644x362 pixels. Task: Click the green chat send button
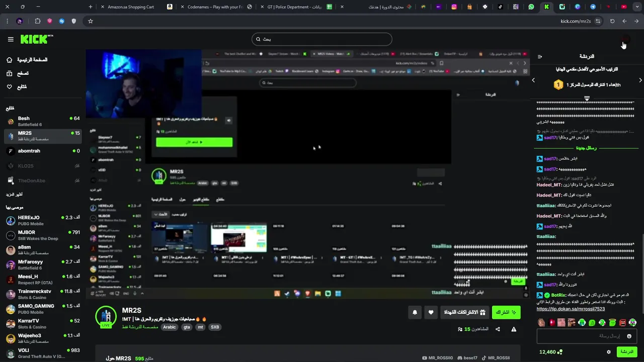click(627, 352)
